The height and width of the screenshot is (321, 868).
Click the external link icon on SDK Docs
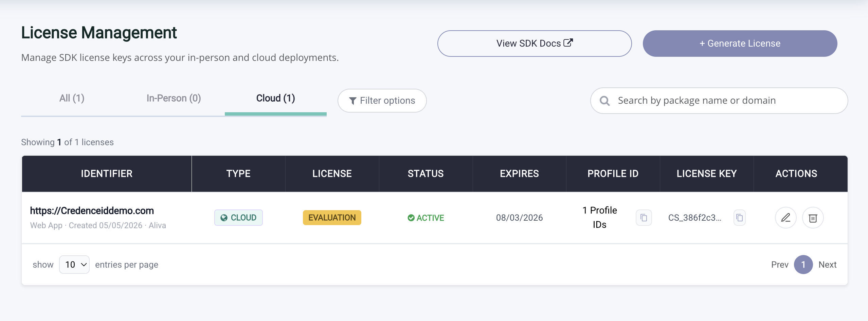(x=568, y=43)
